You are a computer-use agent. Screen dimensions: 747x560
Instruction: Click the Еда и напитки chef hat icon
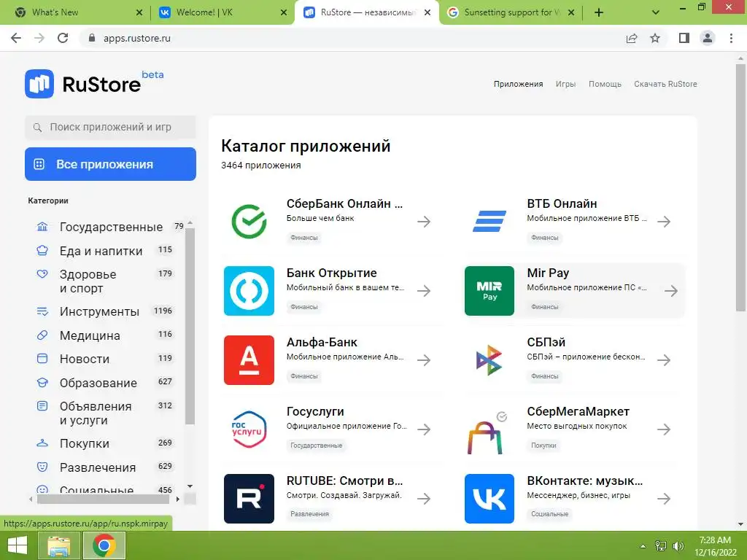[42, 251]
